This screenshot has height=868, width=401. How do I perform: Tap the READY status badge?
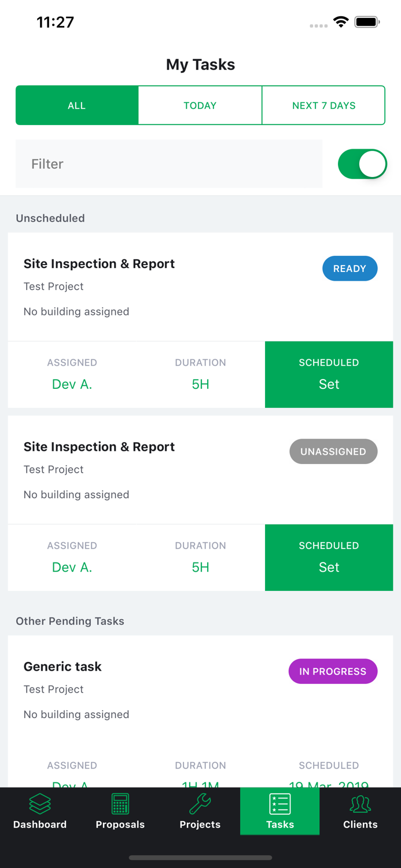pyautogui.click(x=350, y=268)
